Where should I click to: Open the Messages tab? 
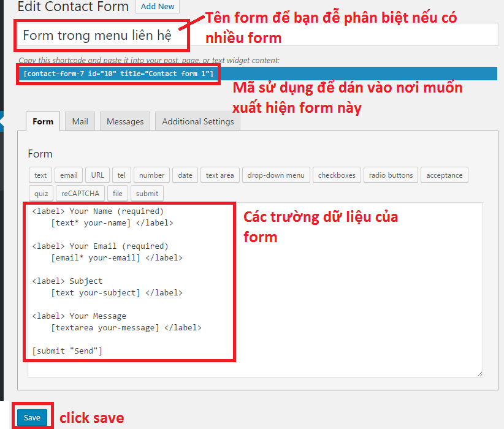(x=125, y=121)
